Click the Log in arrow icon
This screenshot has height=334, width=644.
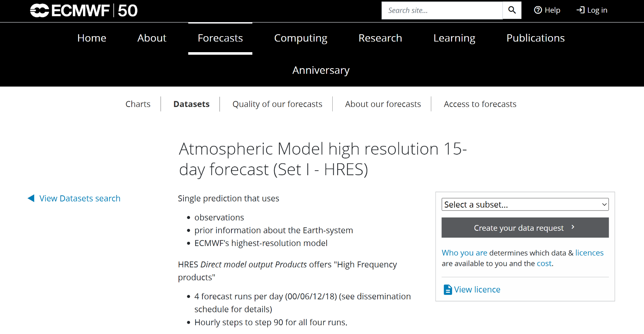point(580,10)
